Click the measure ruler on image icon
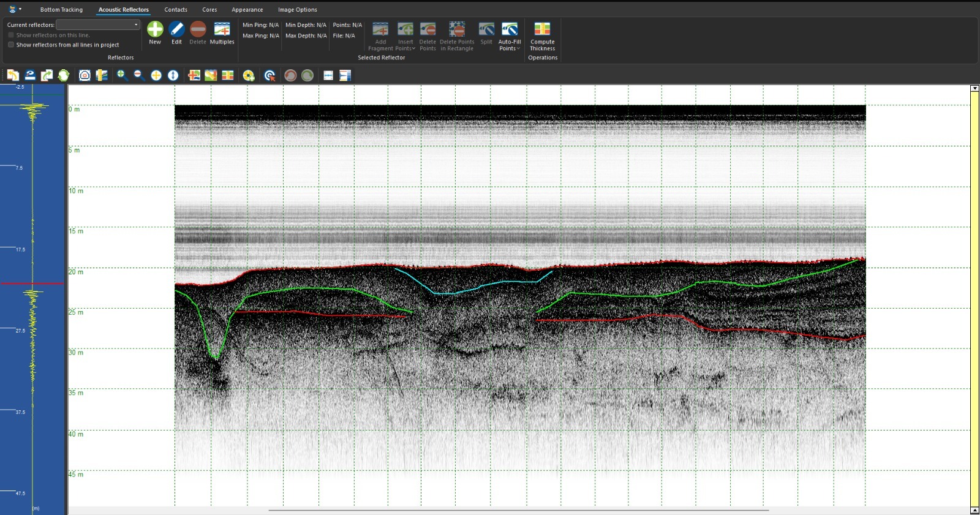Screen dimensions: 980x515 (x=211, y=75)
